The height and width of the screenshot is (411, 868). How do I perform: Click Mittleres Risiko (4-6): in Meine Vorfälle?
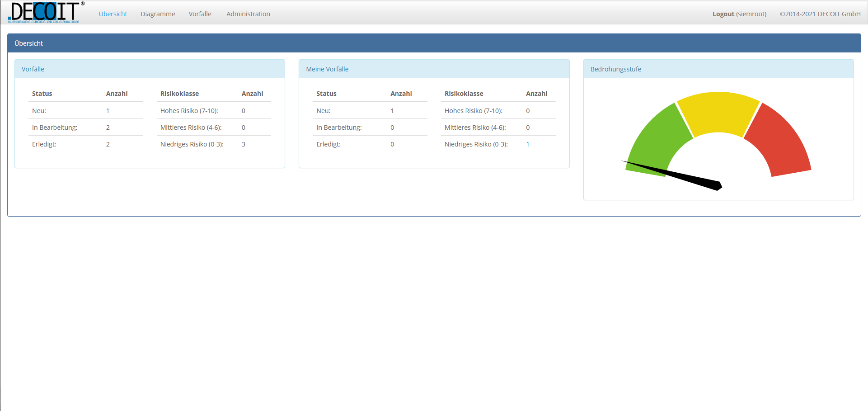pyautogui.click(x=475, y=128)
